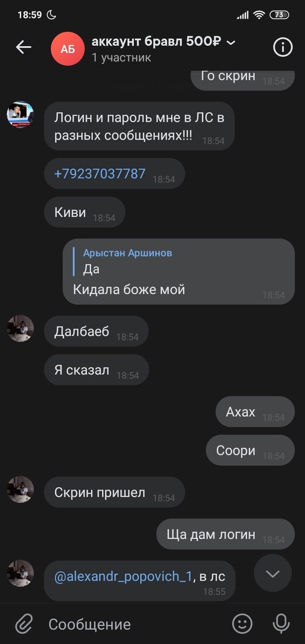Tap the Ща дам логин message bubble
The width and height of the screenshot is (305, 644).
coord(225,534)
